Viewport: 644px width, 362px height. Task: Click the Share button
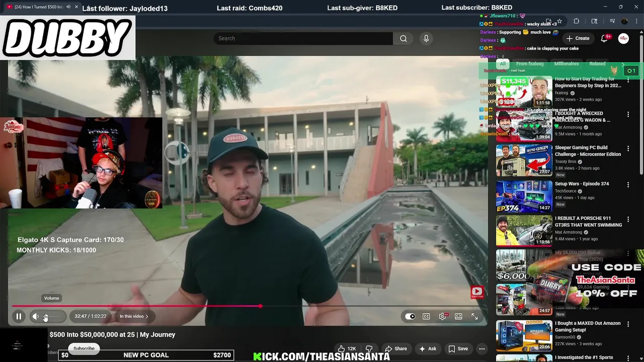click(x=395, y=348)
